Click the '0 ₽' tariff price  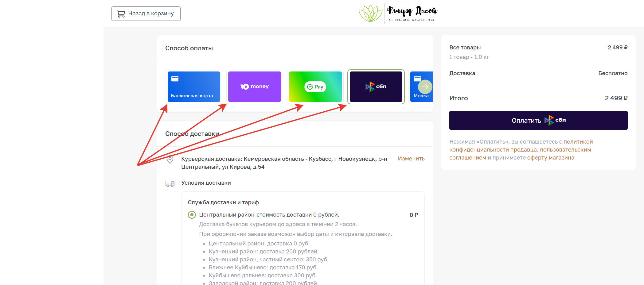(414, 215)
